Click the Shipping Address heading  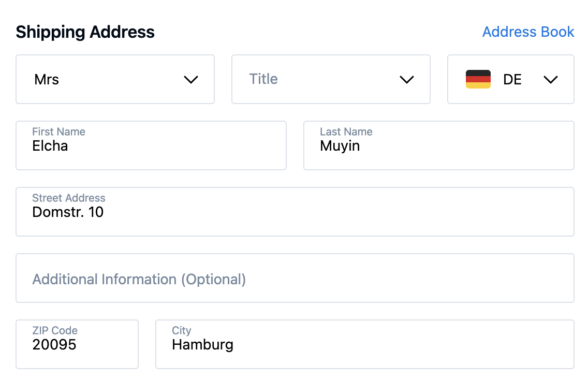[85, 32]
